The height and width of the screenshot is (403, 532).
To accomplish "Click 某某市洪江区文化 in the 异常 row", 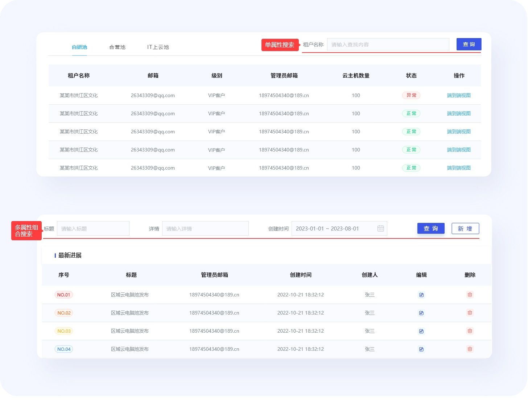I will pos(79,95).
